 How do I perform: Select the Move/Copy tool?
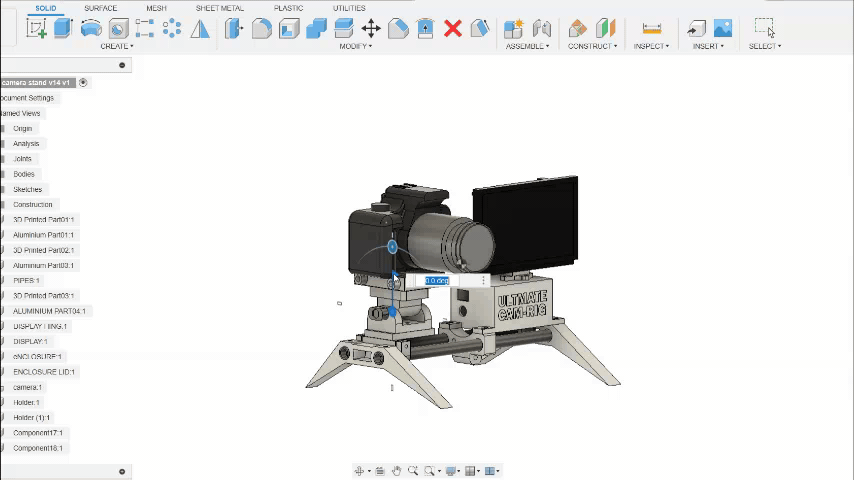coord(371,28)
